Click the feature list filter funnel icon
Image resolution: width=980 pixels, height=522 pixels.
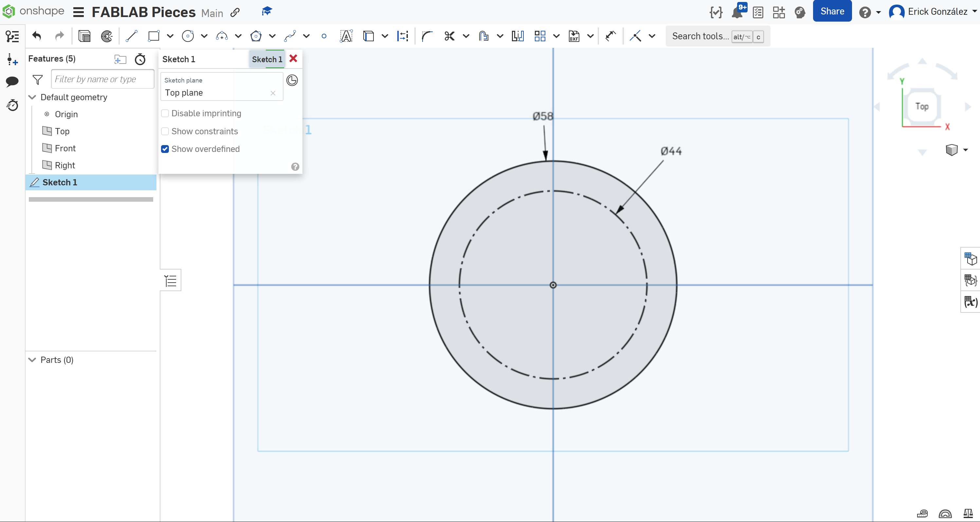pos(38,80)
